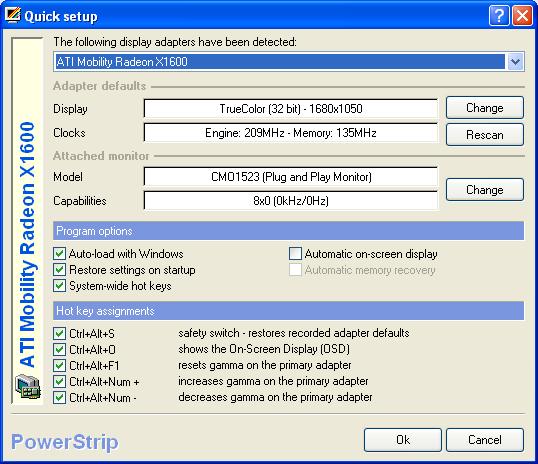The width and height of the screenshot is (538, 464).
Task: Uncheck the Ctrl+Alt+F1 hot key
Action: (x=59, y=366)
